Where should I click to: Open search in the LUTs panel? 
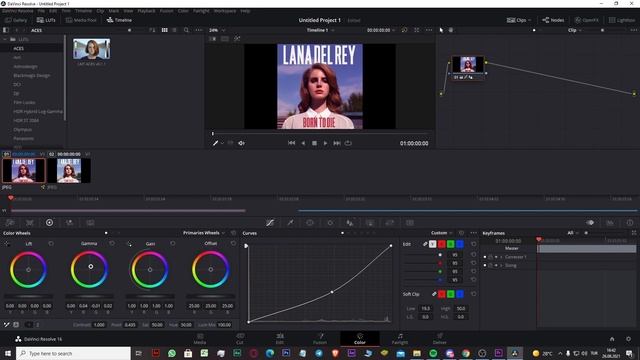point(186,30)
